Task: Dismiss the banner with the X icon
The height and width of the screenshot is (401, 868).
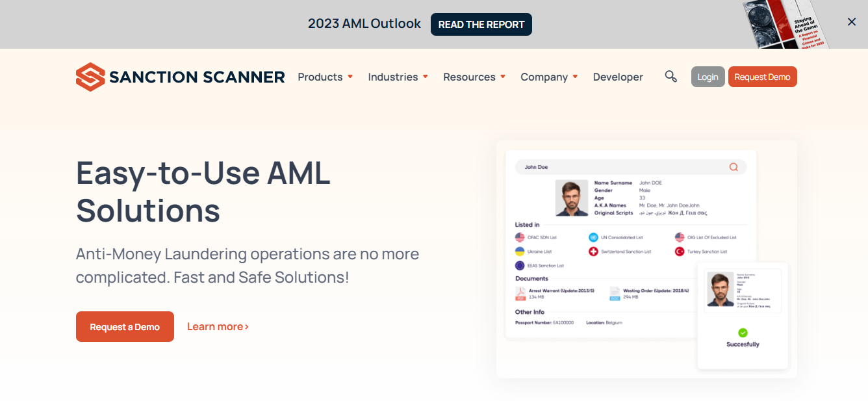Action: pyautogui.click(x=852, y=22)
